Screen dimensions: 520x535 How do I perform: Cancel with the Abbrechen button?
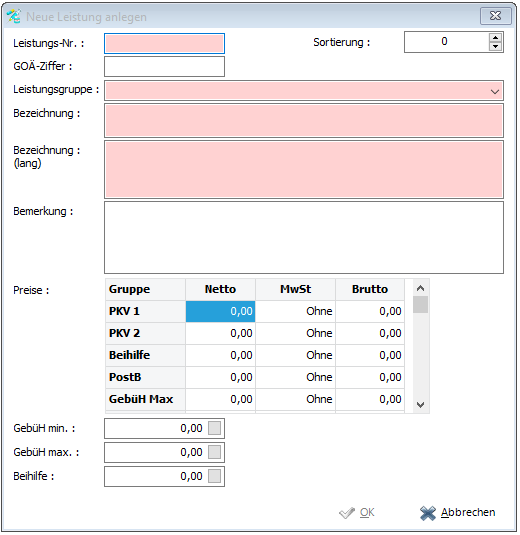click(458, 514)
